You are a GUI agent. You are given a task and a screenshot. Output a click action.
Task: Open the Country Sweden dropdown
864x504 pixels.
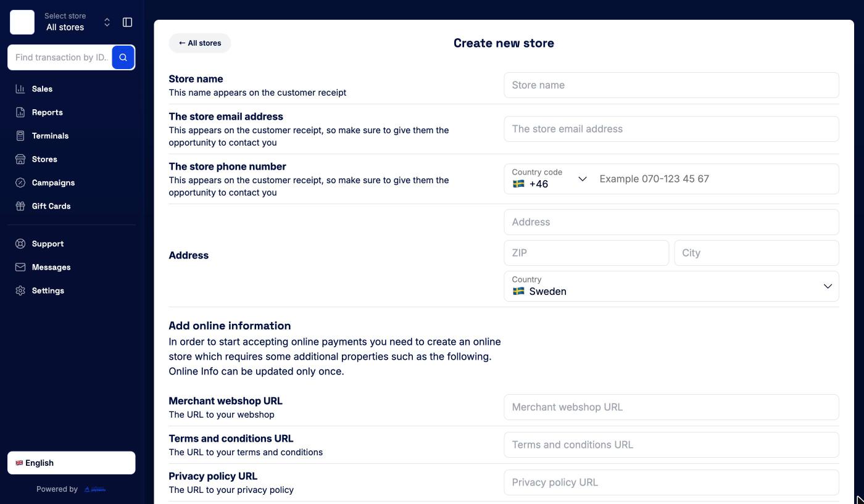[x=671, y=286]
